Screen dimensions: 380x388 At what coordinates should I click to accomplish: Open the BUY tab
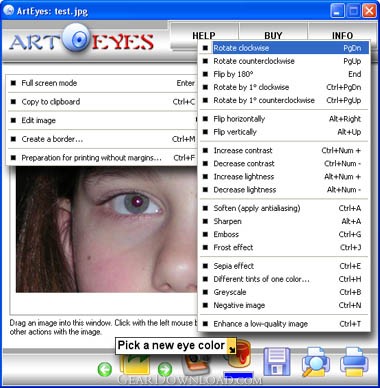[x=273, y=35]
